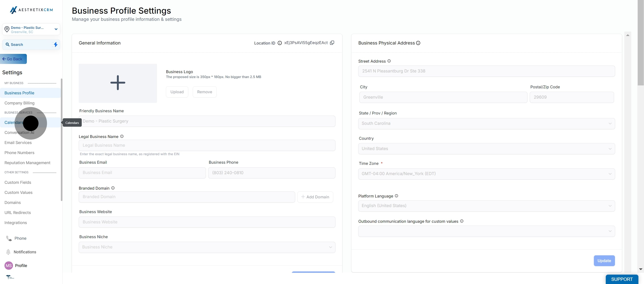
Task: Click the plus icon logo placeholder
Action: pyautogui.click(x=118, y=83)
